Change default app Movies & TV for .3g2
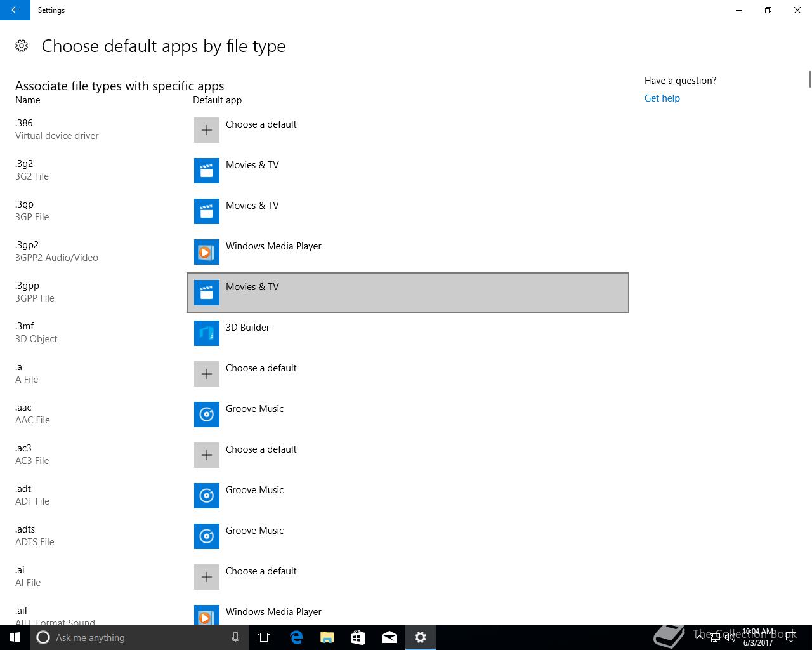Image resolution: width=812 pixels, height=650 pixels. (x=408, y=171)
